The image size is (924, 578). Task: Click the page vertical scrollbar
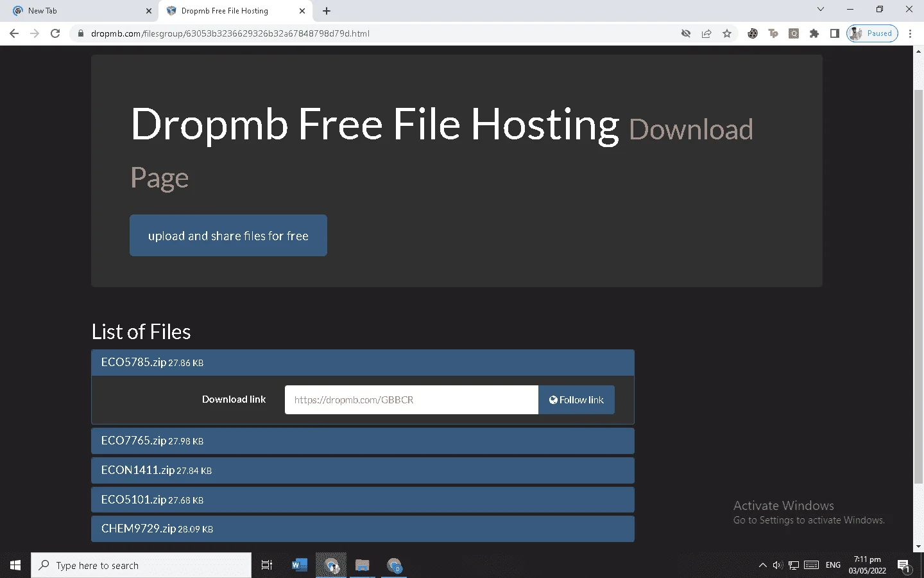pyautogui.click(x=918, y=287)
